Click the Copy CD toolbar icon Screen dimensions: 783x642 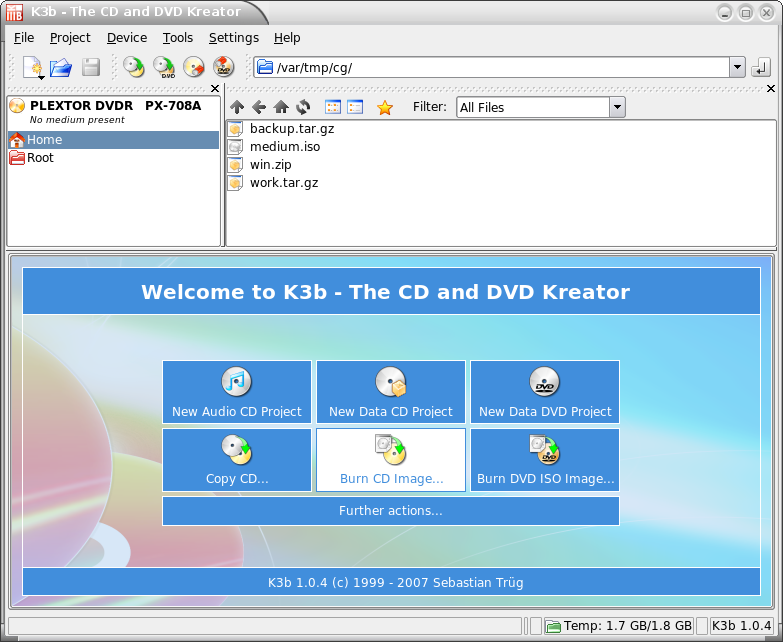pyautogui.click(x=134, y=67)
